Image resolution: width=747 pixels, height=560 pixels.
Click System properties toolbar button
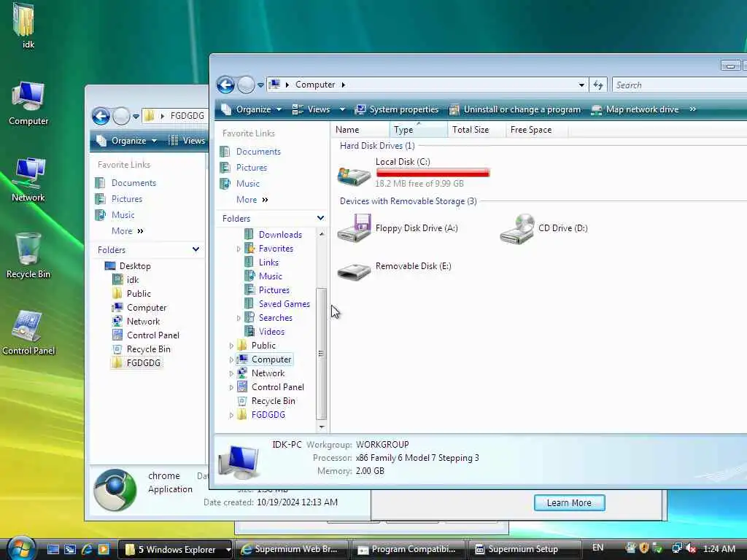point(397,109)
